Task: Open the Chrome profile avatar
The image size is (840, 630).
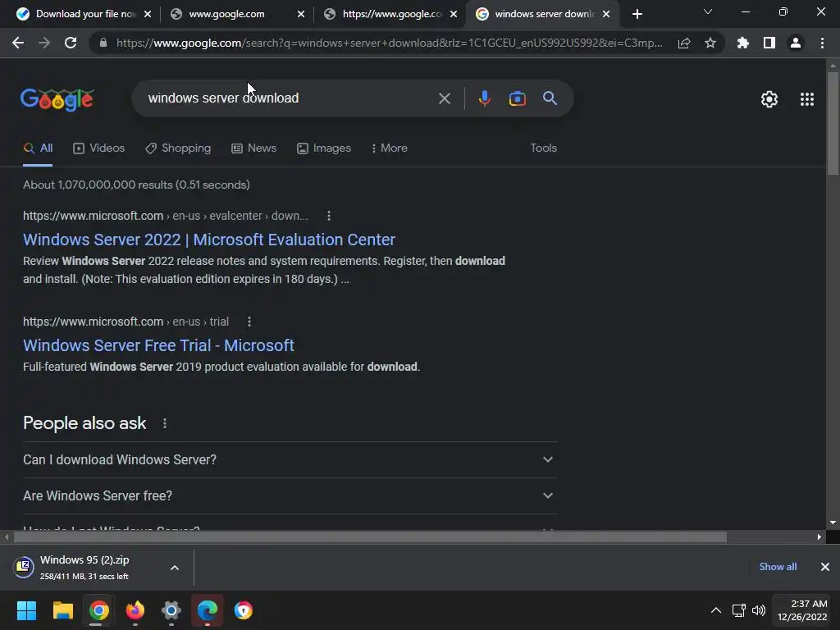Action: (x=796, y=43)
